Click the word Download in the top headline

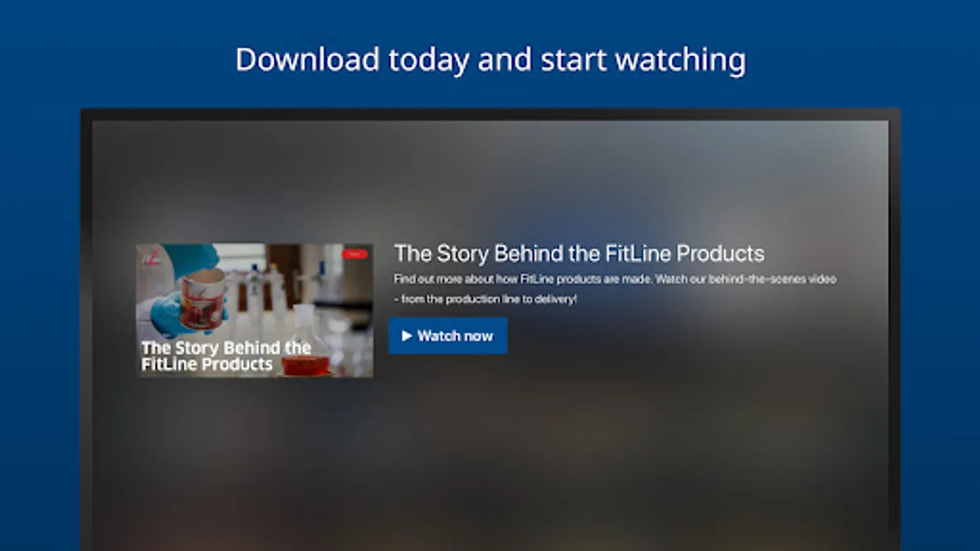tap(308, 60)
